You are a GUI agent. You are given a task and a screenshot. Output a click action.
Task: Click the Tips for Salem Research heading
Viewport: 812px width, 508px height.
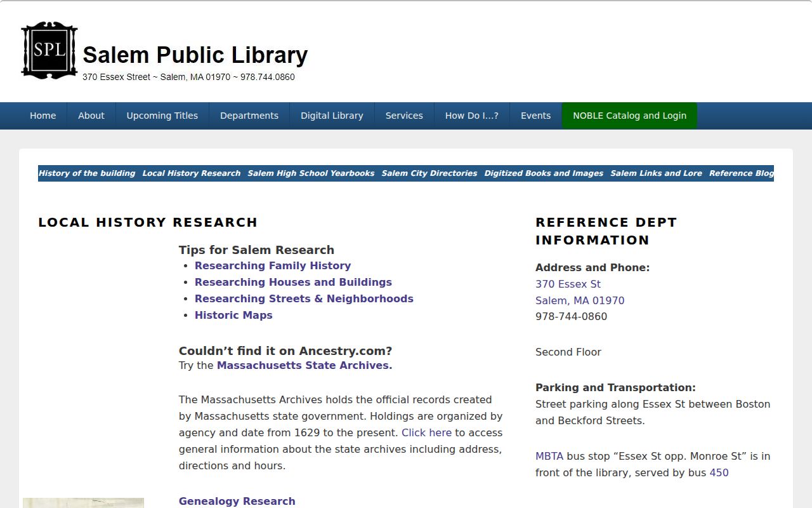pyautogui.click(x=256, y=250)
